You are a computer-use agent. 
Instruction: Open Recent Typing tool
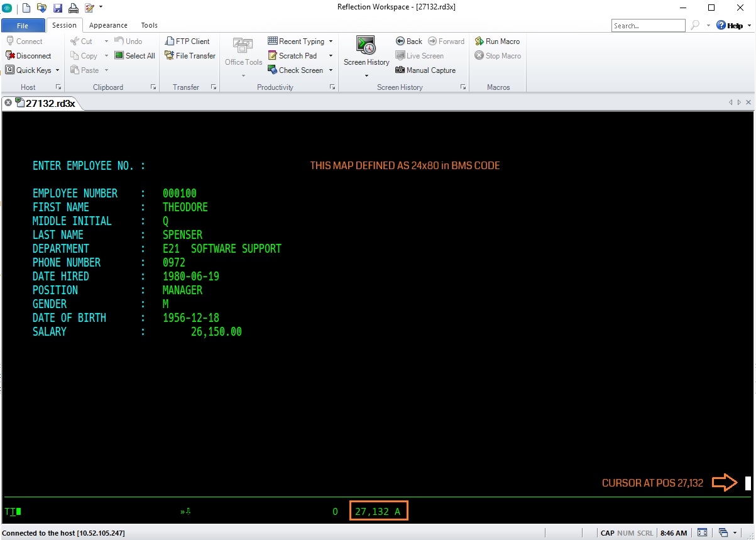point(299,41)
